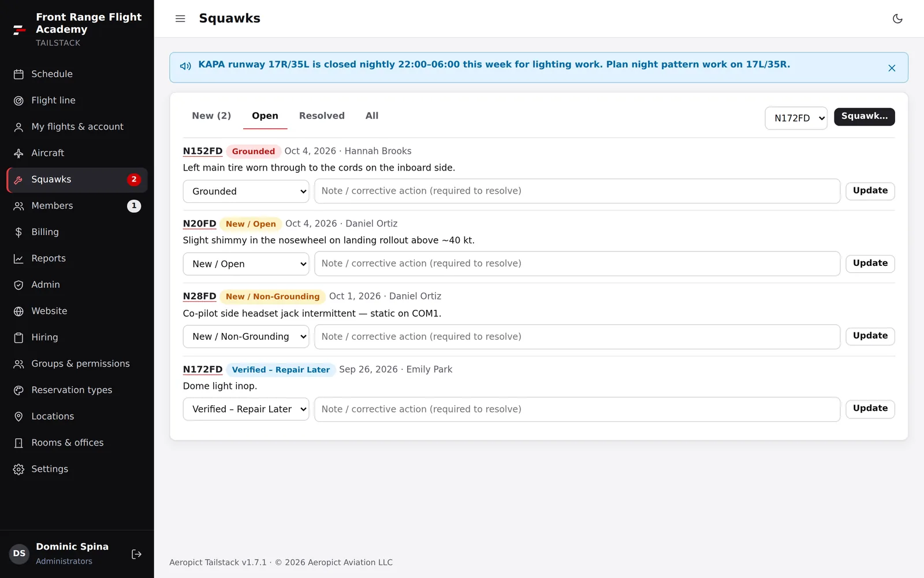
Task: Click the Hiring clipboard icon
Action: coord(18,338)
